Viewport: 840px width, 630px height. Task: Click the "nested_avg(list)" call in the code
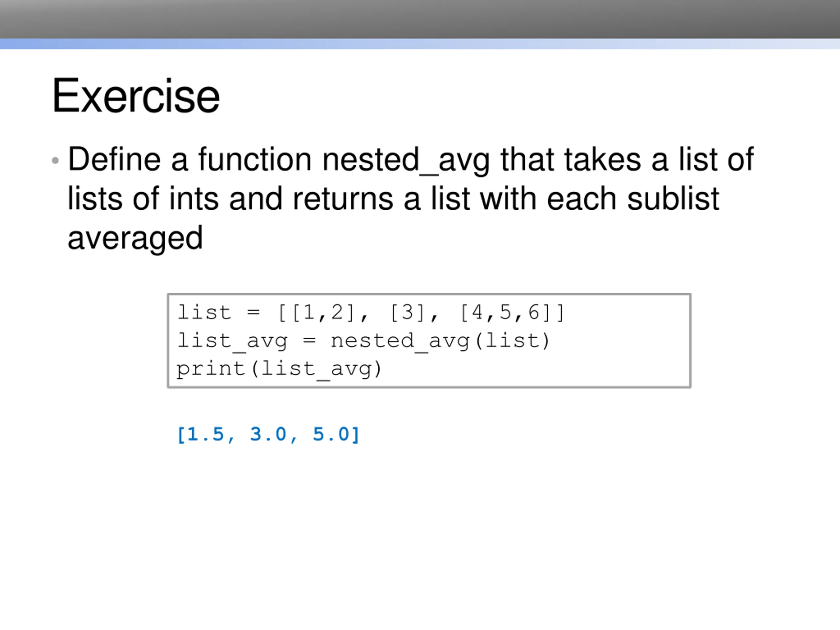tap(440, 341)
